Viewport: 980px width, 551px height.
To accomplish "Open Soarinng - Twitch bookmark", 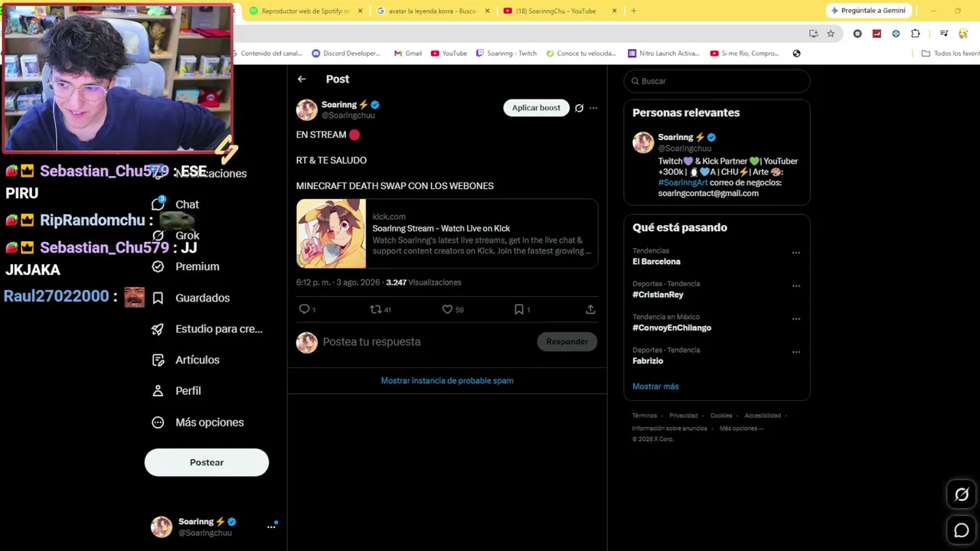I will pyautogui.click(x=506, y=54).
